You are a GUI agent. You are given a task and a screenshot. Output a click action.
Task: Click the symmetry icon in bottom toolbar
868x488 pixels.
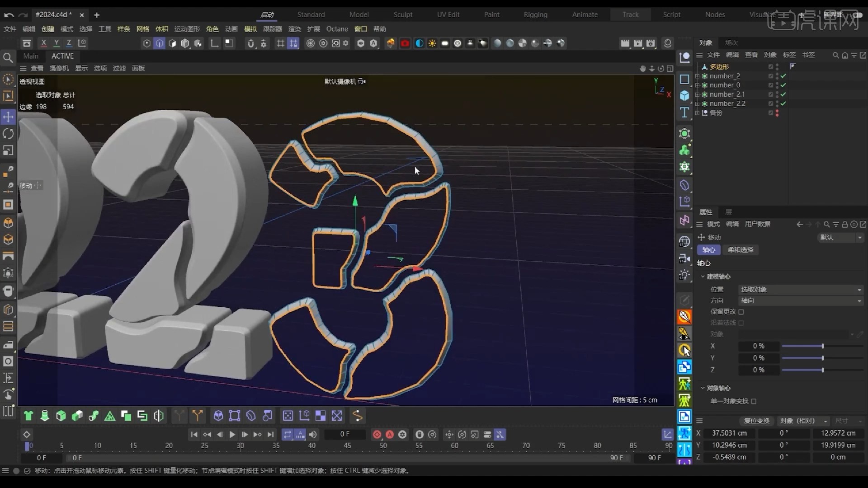159,416
